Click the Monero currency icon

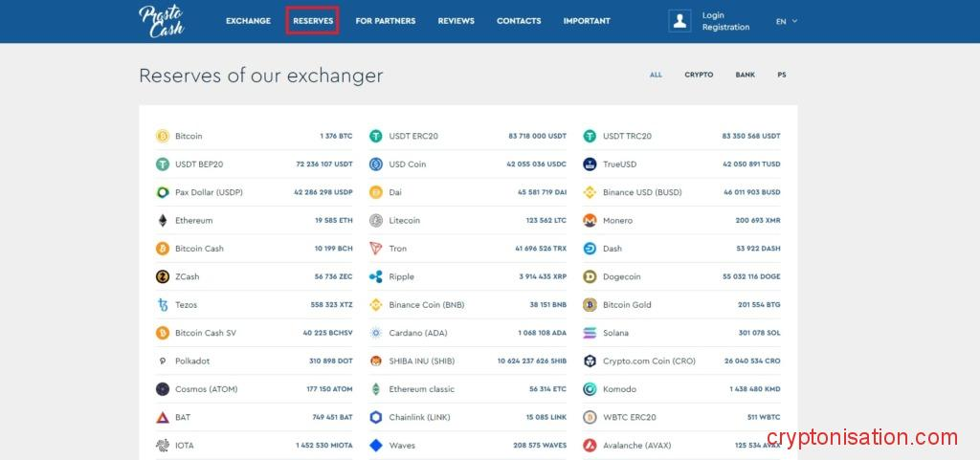[x=590, y=220]
